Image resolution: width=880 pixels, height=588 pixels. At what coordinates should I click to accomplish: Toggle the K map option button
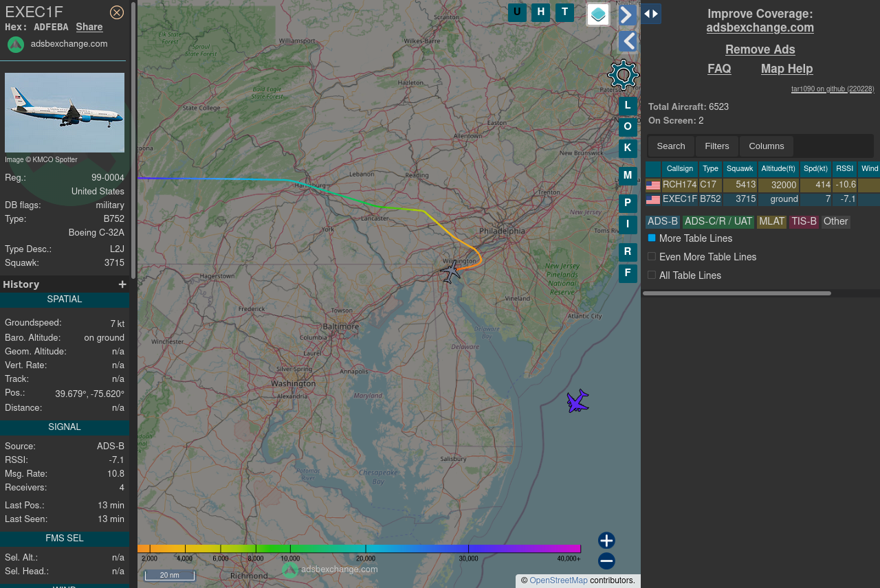point(628,148)
